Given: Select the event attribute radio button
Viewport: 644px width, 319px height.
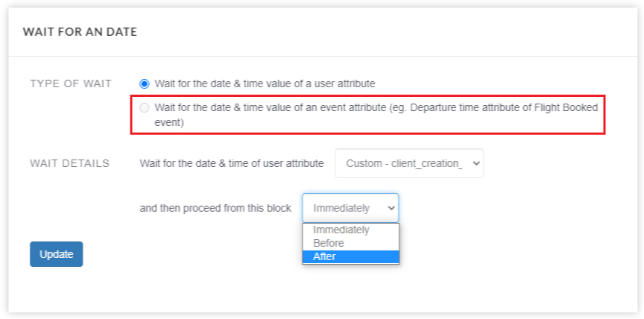Looking at the screenshot, I should [x=144, y=108].
